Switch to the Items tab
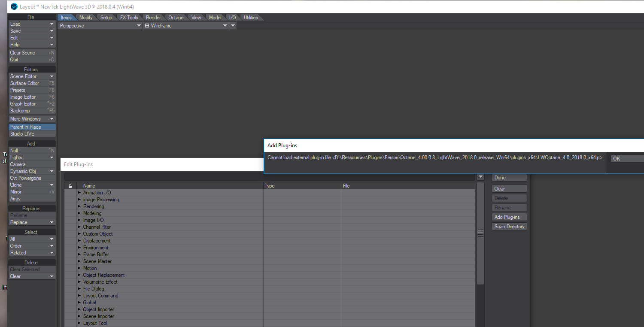 click(67, 18)
